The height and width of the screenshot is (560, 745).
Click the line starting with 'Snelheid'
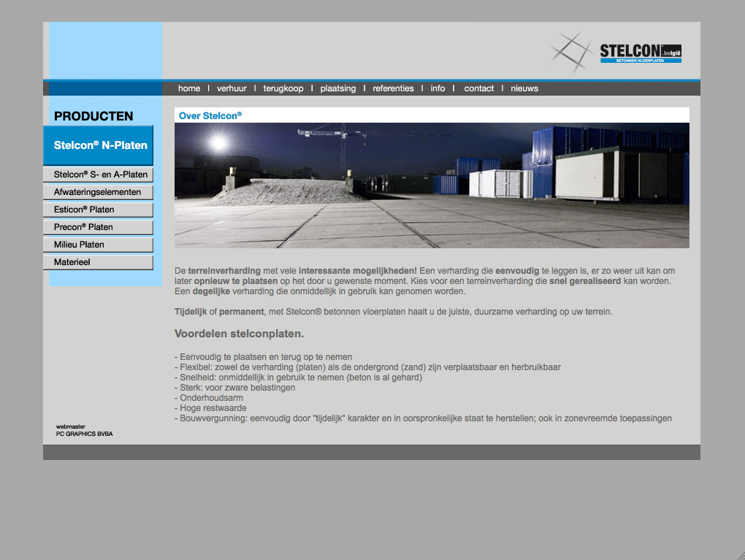click(298, 377)
